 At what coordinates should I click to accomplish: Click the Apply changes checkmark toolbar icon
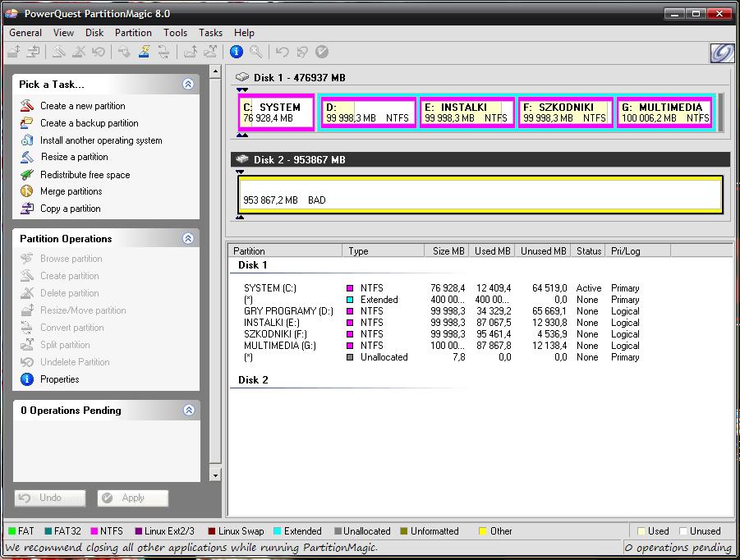322,52
